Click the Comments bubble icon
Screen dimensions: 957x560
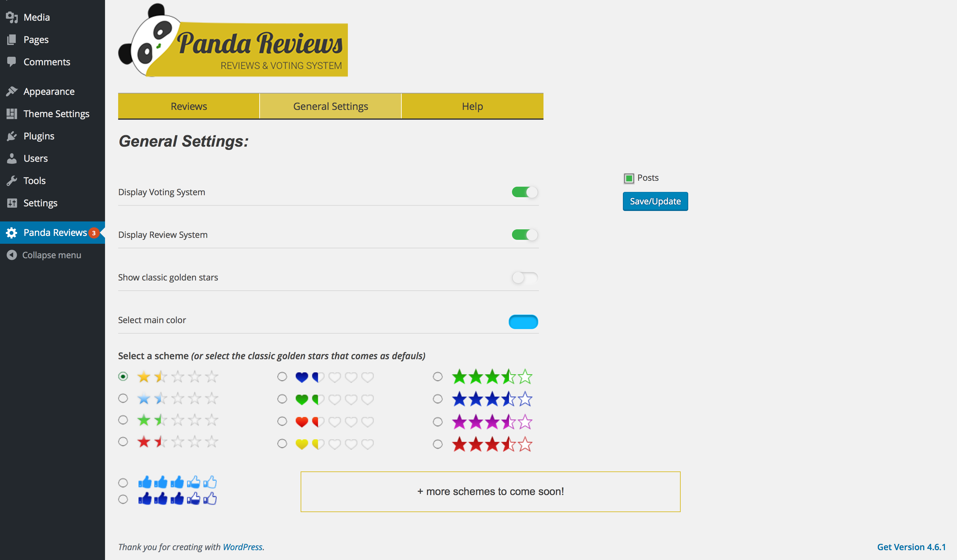point(12,61)
